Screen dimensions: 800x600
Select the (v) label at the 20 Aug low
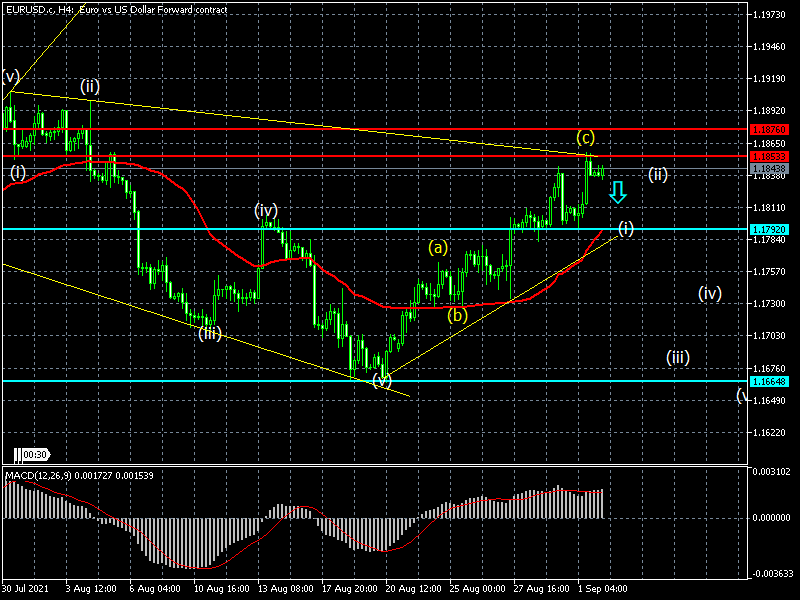381,380
